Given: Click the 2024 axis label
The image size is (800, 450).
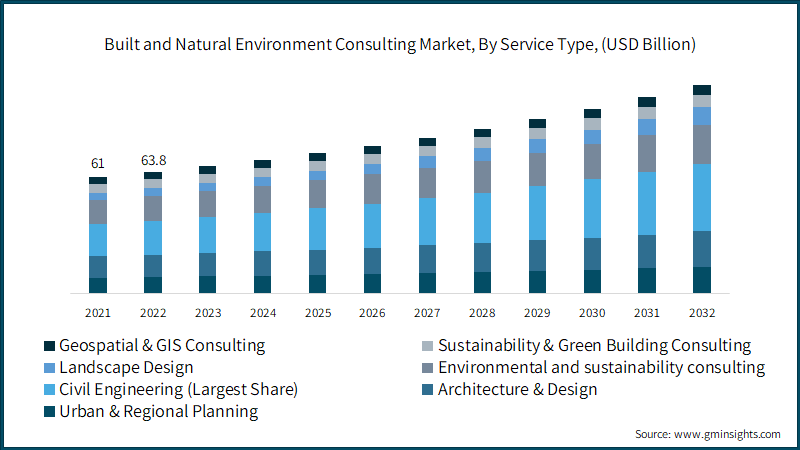Looking at the screenshot, I should click(x=263, y=313).
